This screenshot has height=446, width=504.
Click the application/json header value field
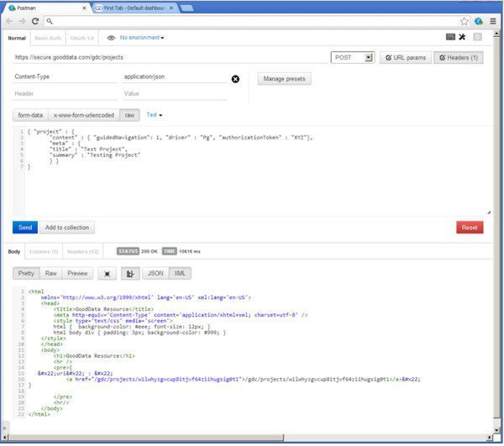(x=175, y=76)
